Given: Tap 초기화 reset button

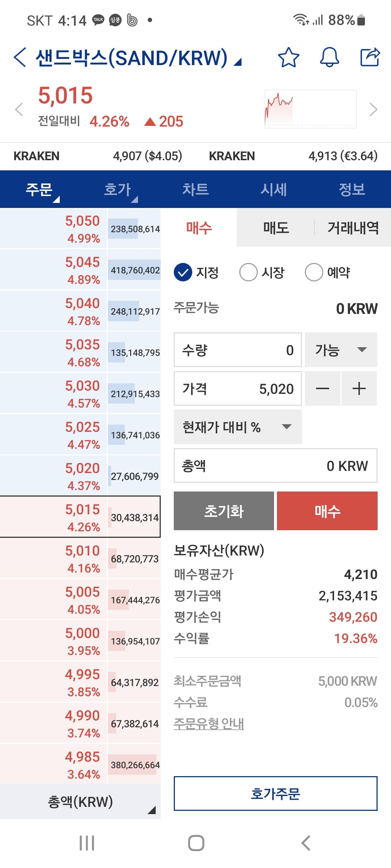Looking at the screenshot, I should (x=224, y=511).
